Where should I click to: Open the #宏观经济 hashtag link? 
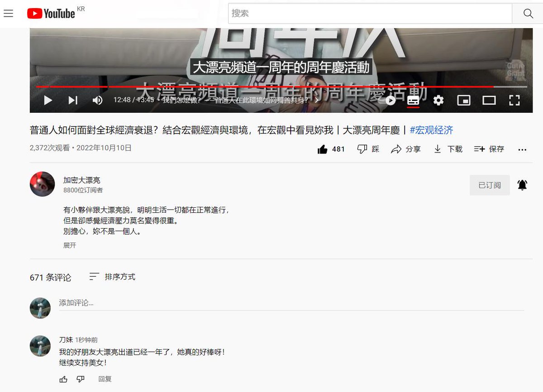tap(431, 130)
